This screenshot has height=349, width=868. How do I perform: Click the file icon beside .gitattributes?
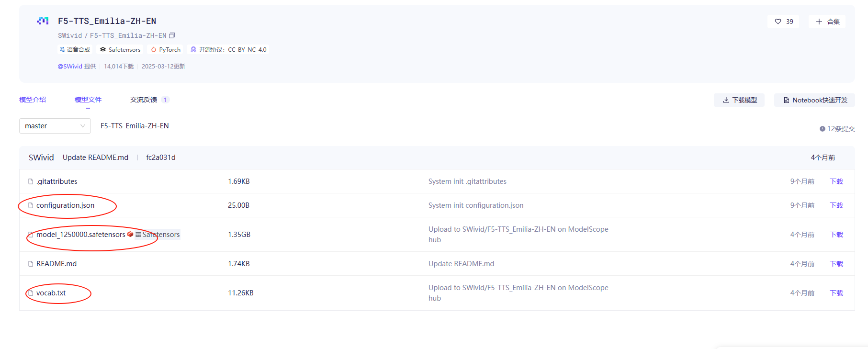click(x=31, y=181)
